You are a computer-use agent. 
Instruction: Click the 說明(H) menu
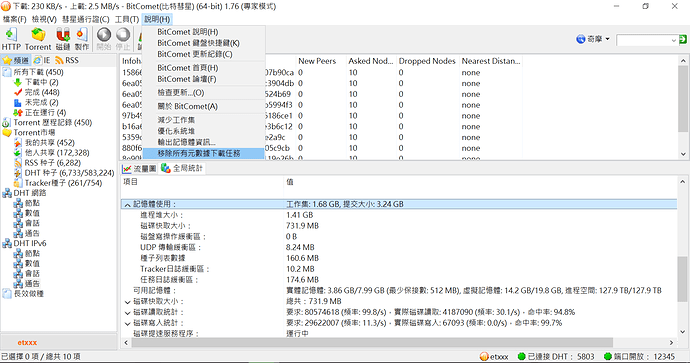(x=157, y=19)
